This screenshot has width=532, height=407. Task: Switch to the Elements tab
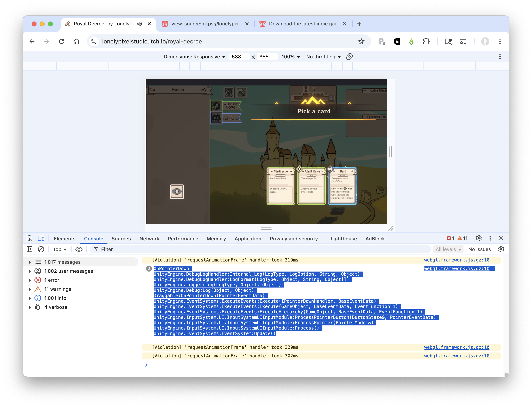[x=64, y=239]
